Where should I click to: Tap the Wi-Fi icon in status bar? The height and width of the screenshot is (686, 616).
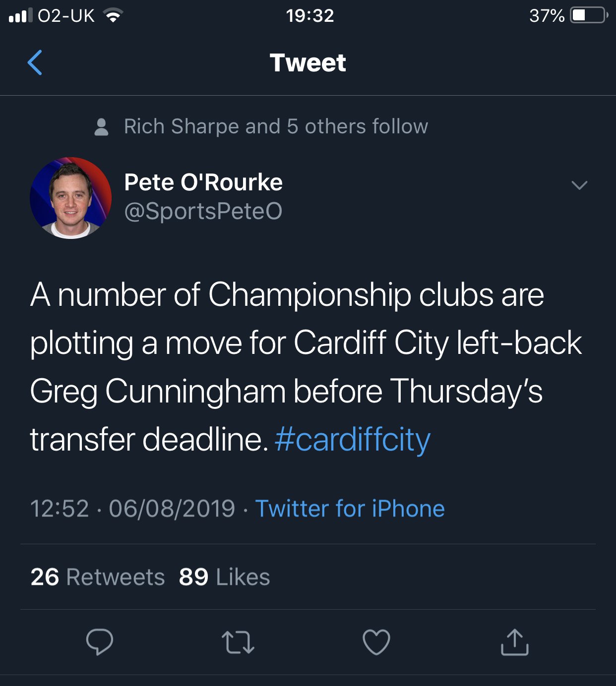pyautogui.click(x=113, y=16)
